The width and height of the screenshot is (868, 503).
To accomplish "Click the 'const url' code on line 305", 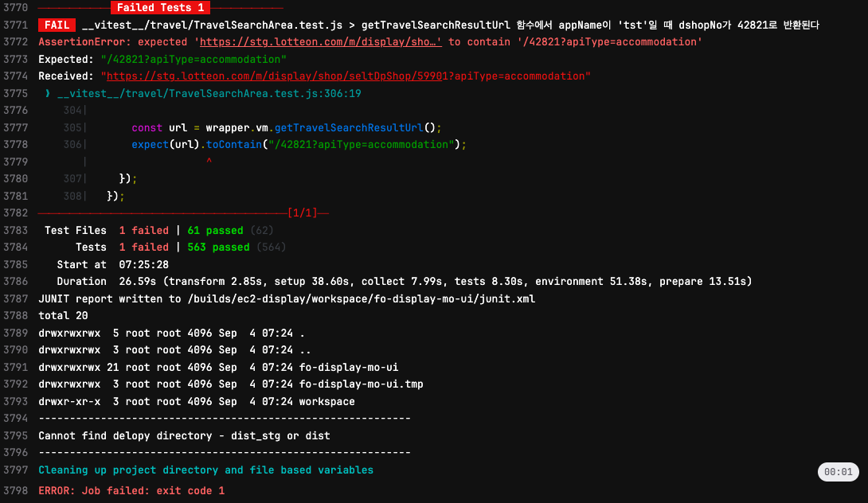I will [x=159, y=128].
